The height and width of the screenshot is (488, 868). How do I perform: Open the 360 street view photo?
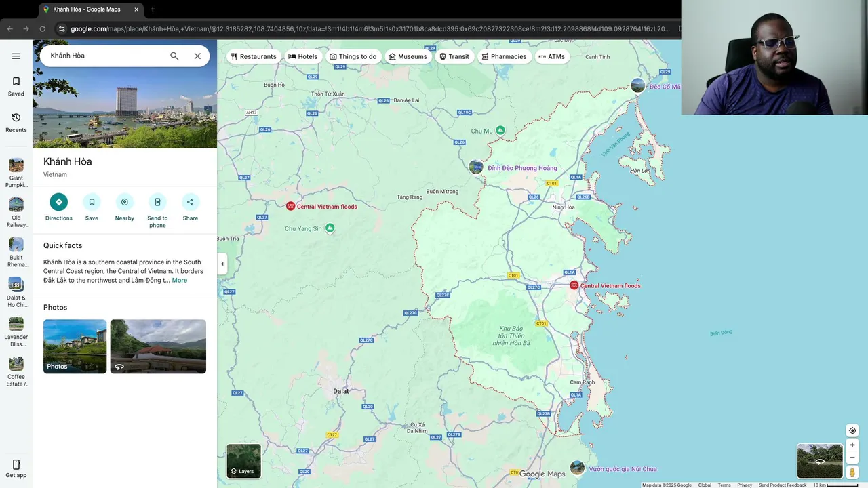(158, 346)
